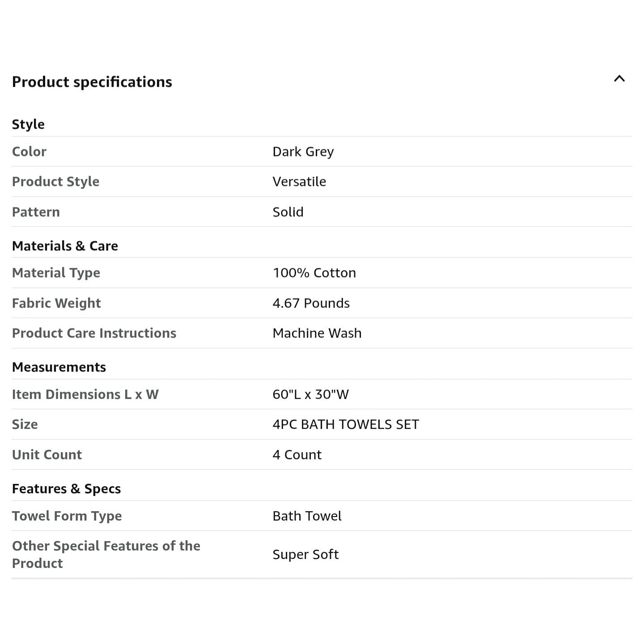Select the Dark Grey color value

[303, 152]
